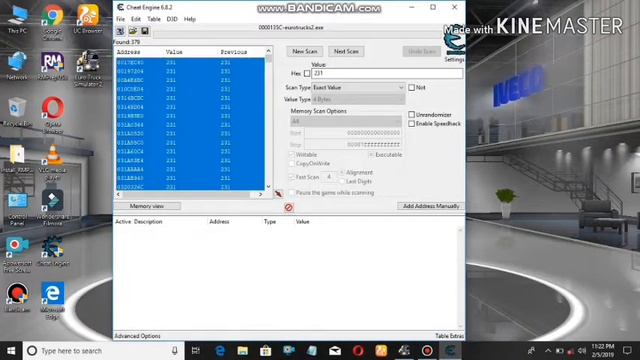Screen dimensions: 640x360
Task: Toggle the CopyOnWrite checkbox
Action: point(292,164)
